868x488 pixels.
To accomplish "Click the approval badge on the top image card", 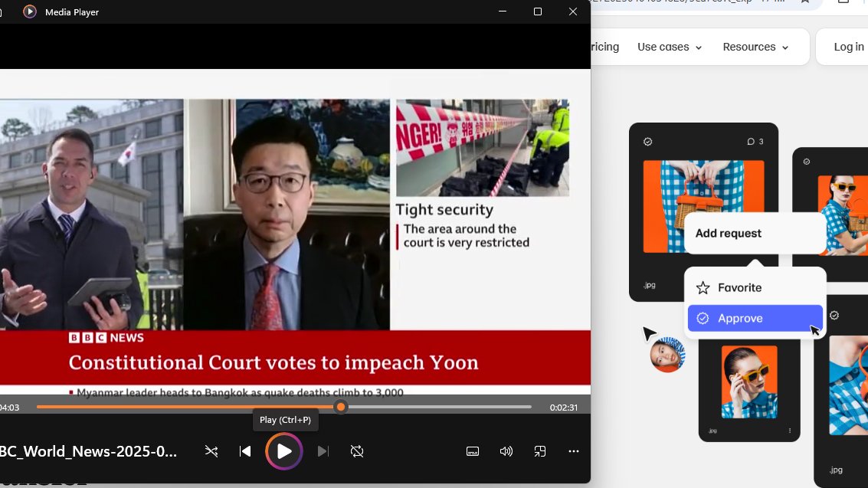I will pos(648,141).
